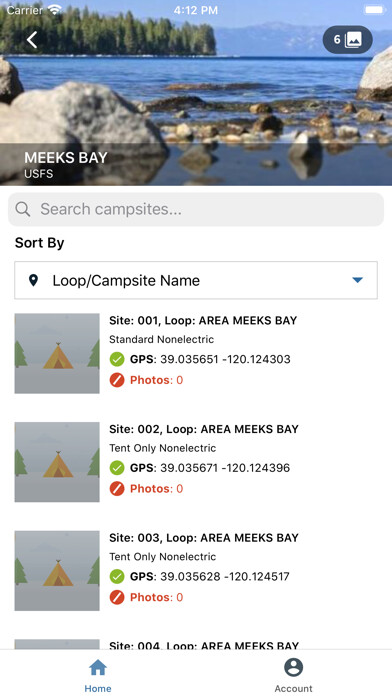Expand the Sort By dropdown arrow

(x=358, y=280)
